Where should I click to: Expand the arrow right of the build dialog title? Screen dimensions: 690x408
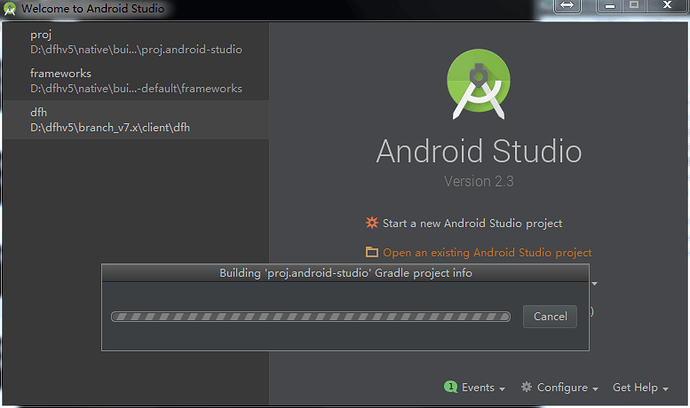point(595,283)
